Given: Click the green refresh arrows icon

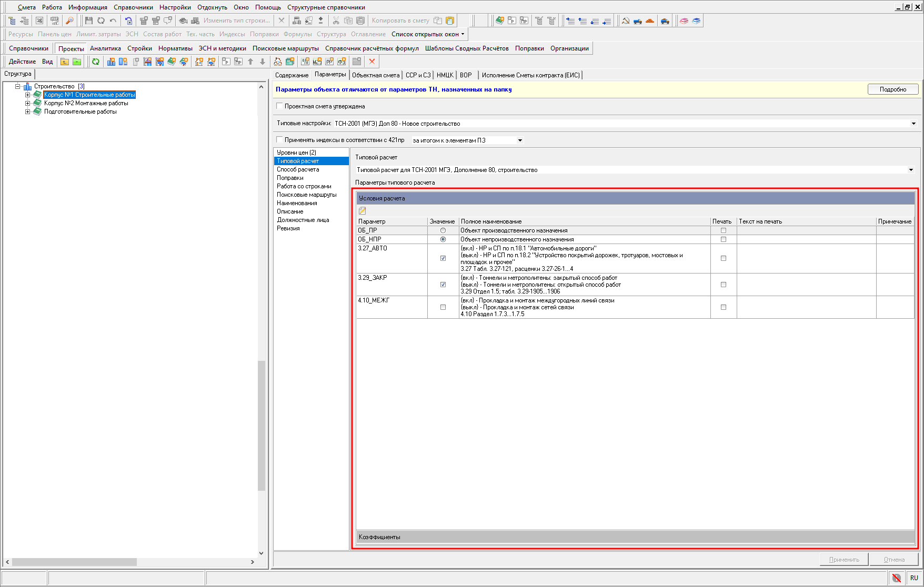Looking at the screenshot, I should (96, 62).
